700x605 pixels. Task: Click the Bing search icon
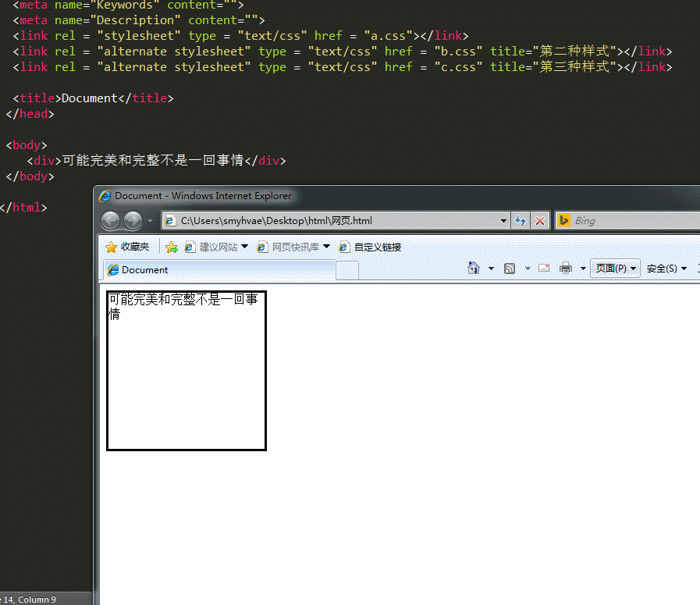click(x=564, y=220)
